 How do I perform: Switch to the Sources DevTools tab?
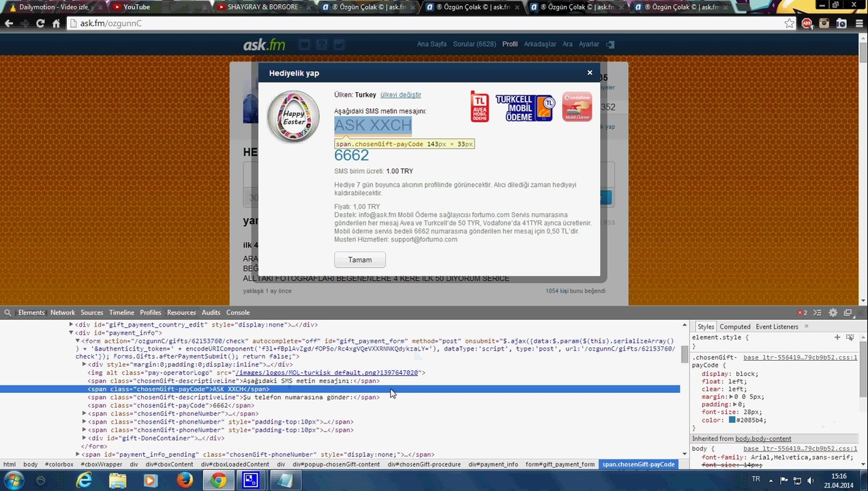click(x=92, y=312)
